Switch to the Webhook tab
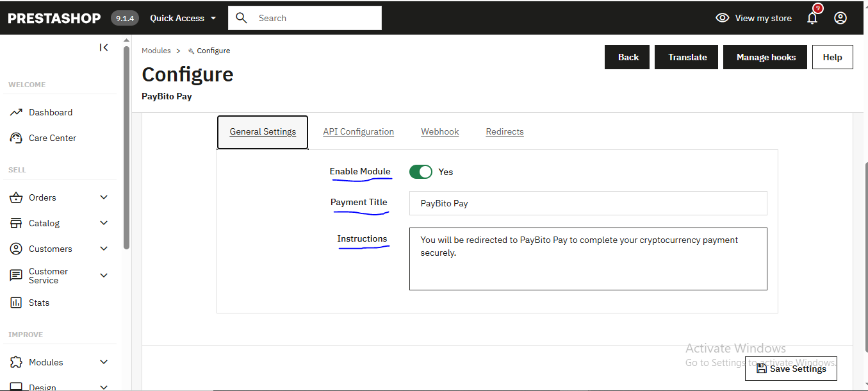Image resolution: width=868 pixels, height=391 pixels. click(x=439, y=131)
